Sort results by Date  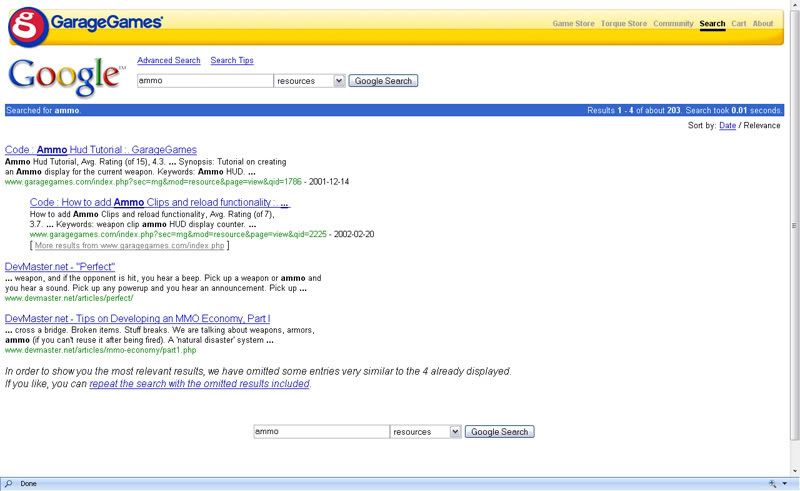727,125
